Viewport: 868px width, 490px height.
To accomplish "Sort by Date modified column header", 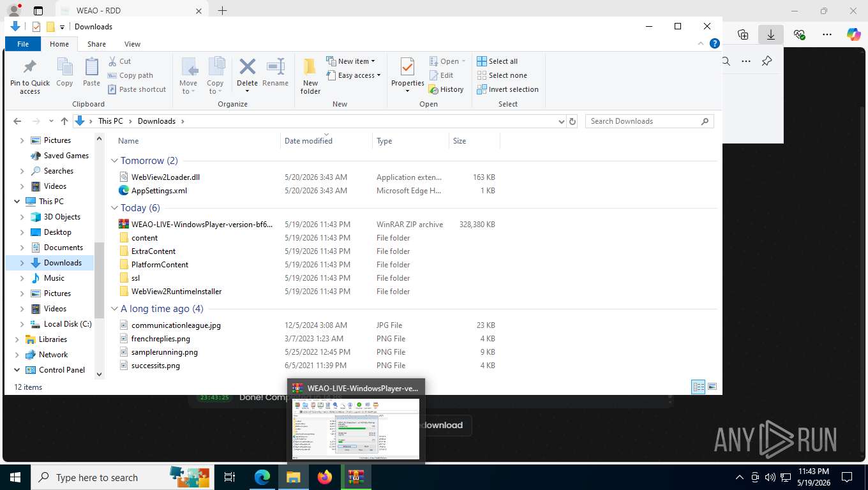I will 326,141.
